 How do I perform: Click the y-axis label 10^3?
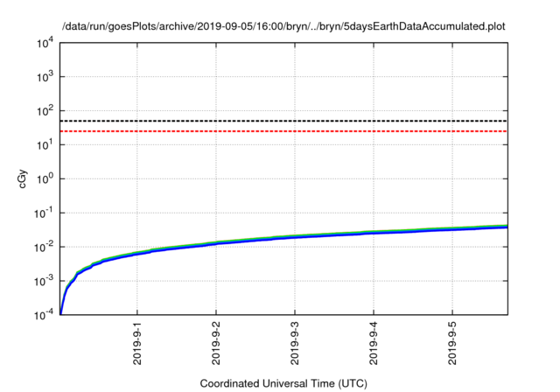click(45, 76)
